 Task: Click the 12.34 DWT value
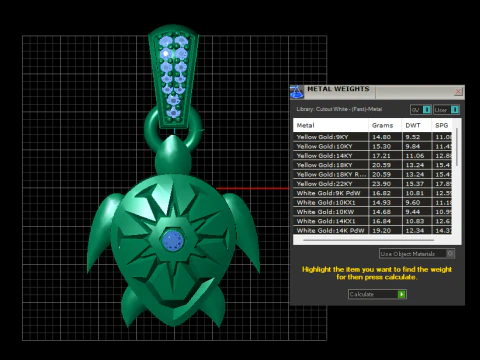click(415, 230)
